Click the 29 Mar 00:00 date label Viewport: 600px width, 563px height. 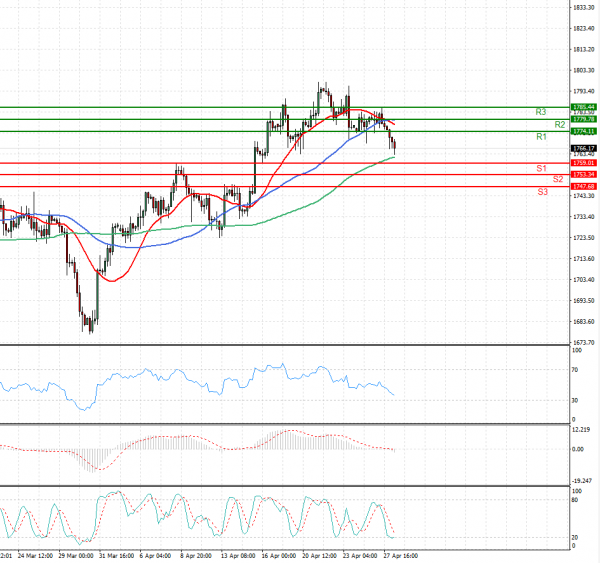pyautogui.click(x=76, y=556)
